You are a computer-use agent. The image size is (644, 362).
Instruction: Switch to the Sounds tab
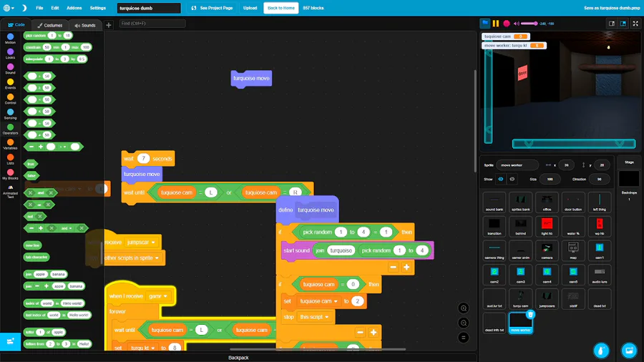pyautogui.click(x=85, y=25)
